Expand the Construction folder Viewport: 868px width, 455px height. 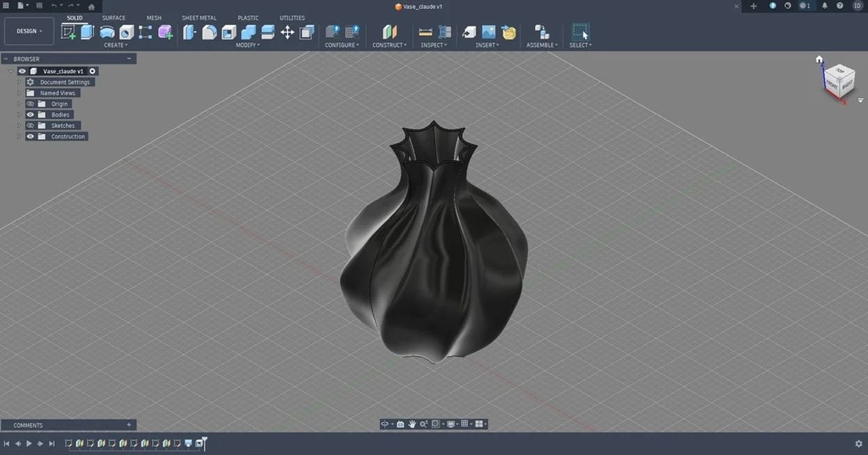20,136
